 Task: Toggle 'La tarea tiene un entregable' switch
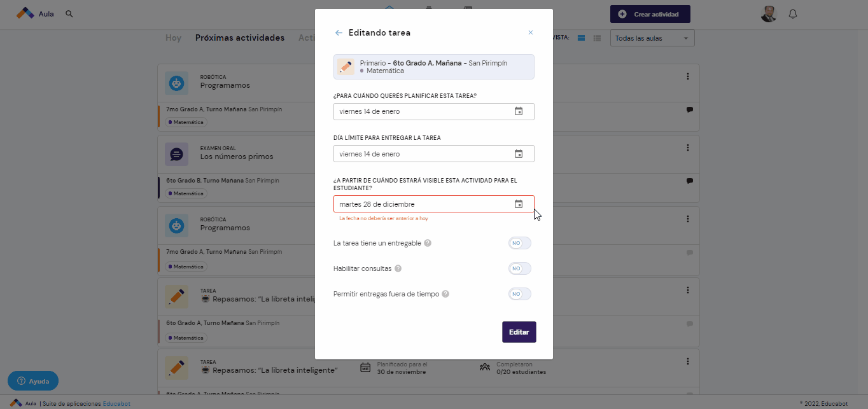coord(519,243)
